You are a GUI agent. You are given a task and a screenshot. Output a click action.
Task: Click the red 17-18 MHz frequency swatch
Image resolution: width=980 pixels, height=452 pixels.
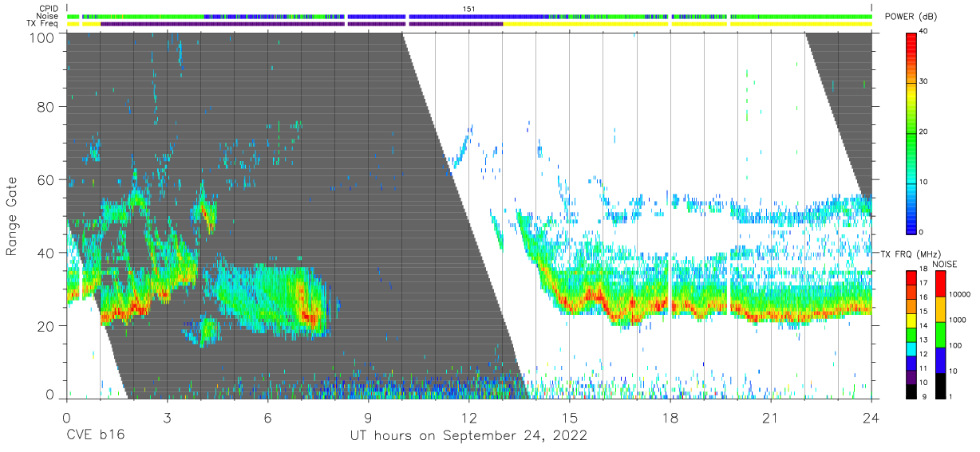[x=911, y=277]
